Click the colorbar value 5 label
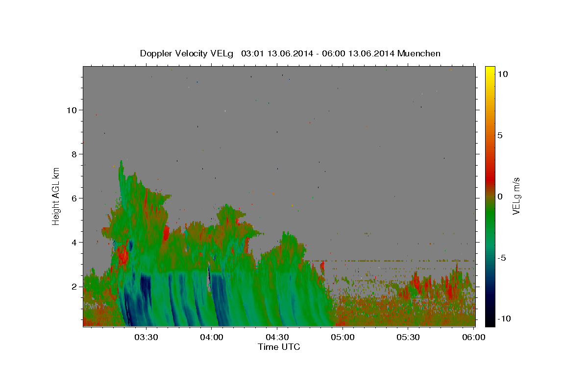This screenshot has width=588, height=392. pyautogui.click(x=500, y=135)
